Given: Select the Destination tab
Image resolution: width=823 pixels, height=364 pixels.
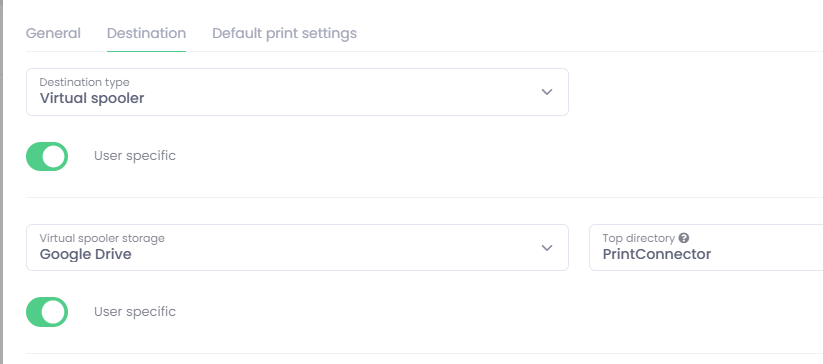Looking at the screenshot, I should 146,33.
